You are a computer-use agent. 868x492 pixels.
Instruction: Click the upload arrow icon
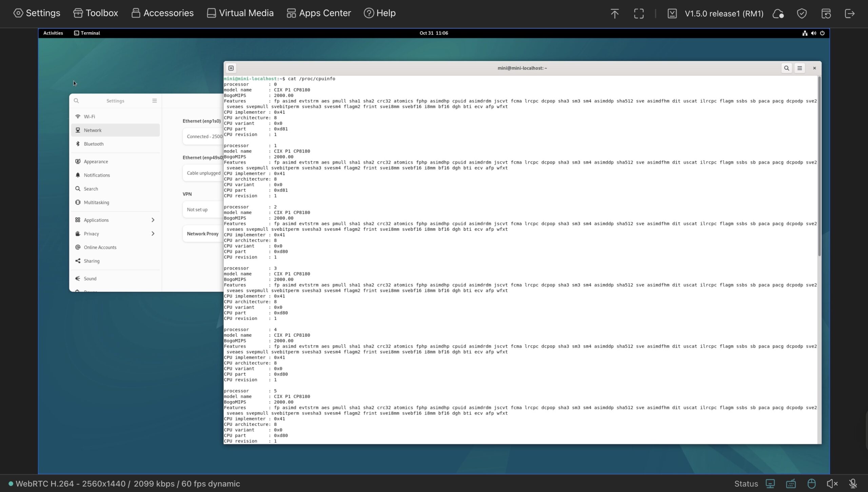614,14
